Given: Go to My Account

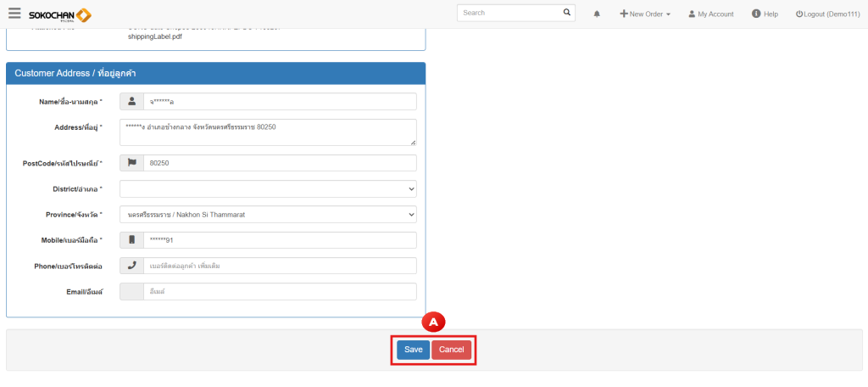Looking at the screenshot, I should click(709, 14).
